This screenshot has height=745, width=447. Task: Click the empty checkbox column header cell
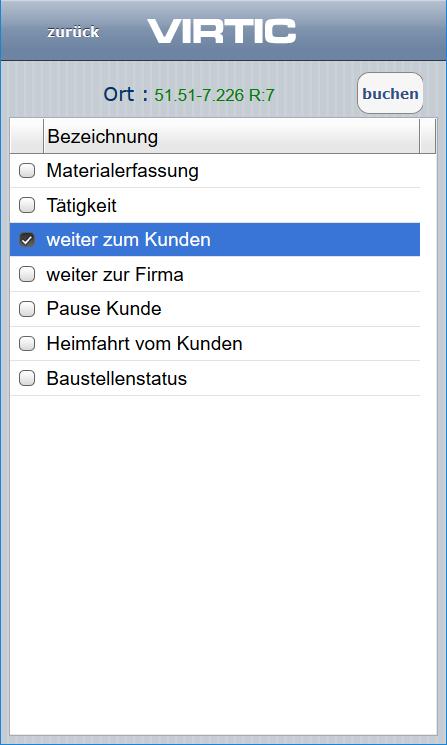27,136
